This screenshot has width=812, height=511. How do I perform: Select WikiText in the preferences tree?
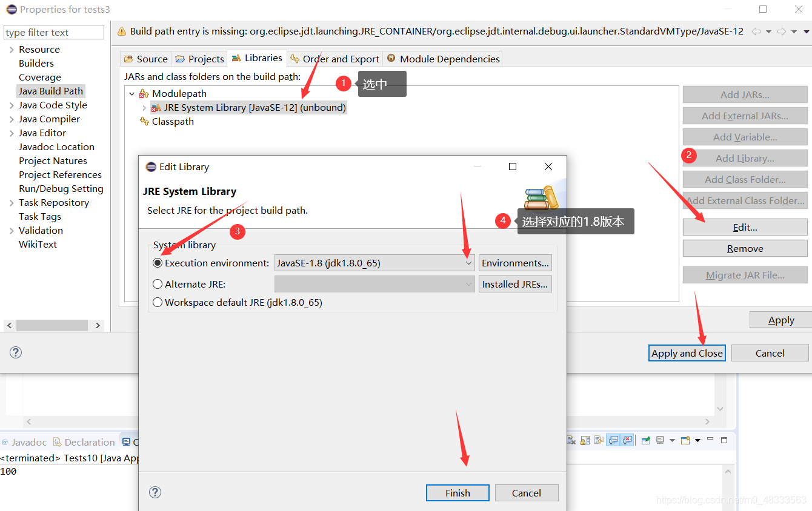38,245
